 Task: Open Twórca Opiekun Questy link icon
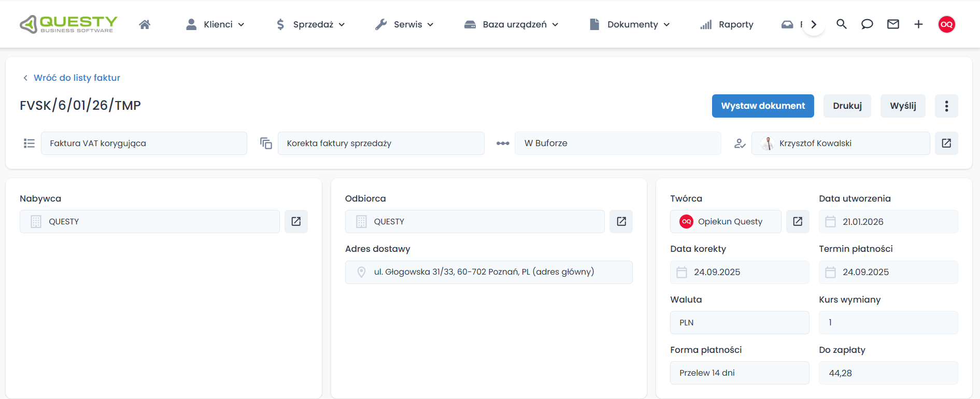tap(798, 222)
